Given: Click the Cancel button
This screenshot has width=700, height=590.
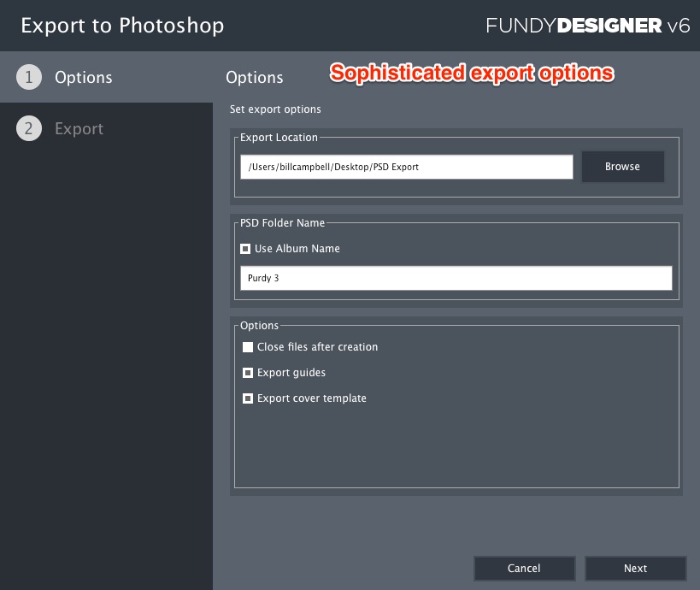Looking at the screenshot, I should pyautogui.click(x=524, y=568).
